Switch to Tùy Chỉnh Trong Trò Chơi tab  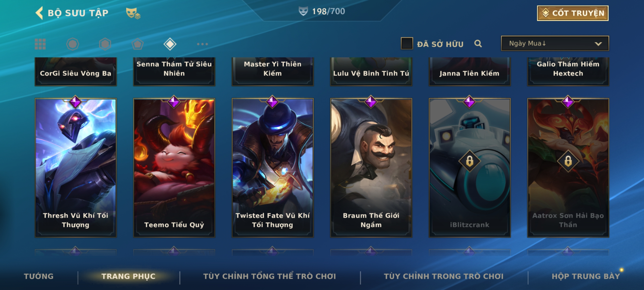pyautogui.click(x=444, y=276)
